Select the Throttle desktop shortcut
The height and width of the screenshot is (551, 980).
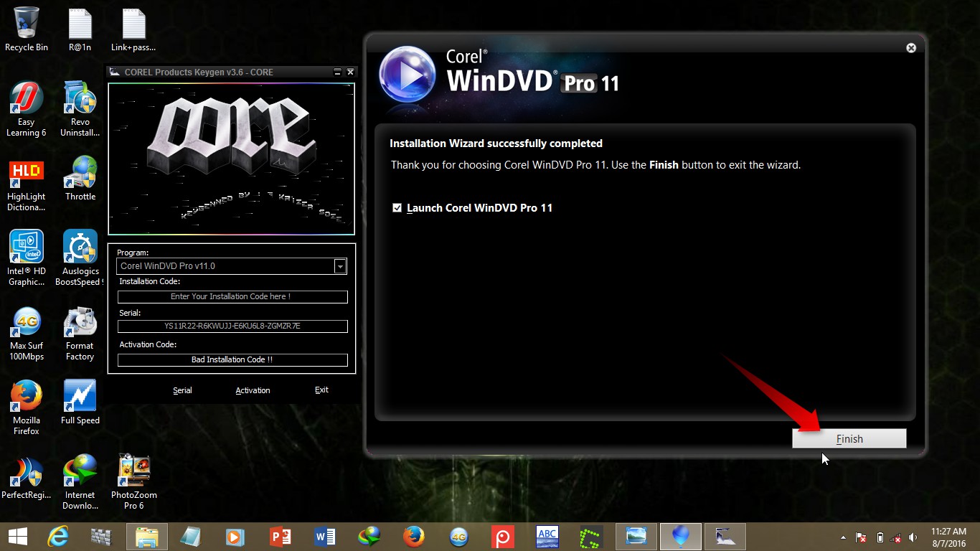80,179
